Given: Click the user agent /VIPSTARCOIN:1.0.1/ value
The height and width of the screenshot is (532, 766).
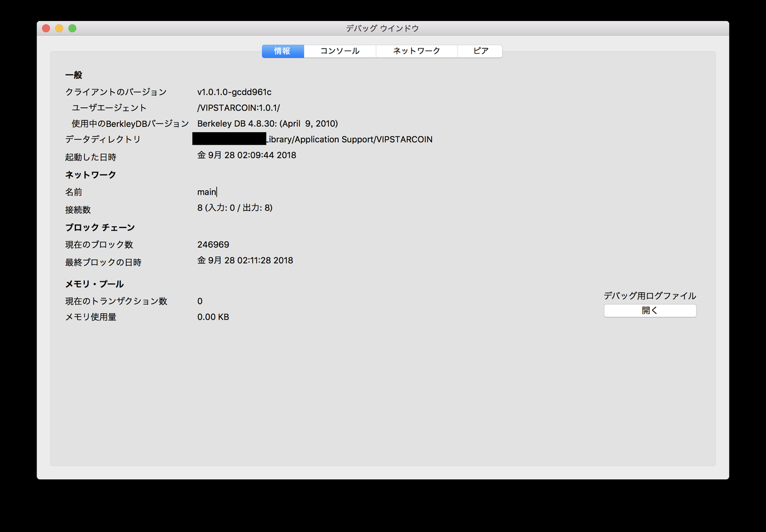Looking at the screenshot, I should (x=239, y=108).
